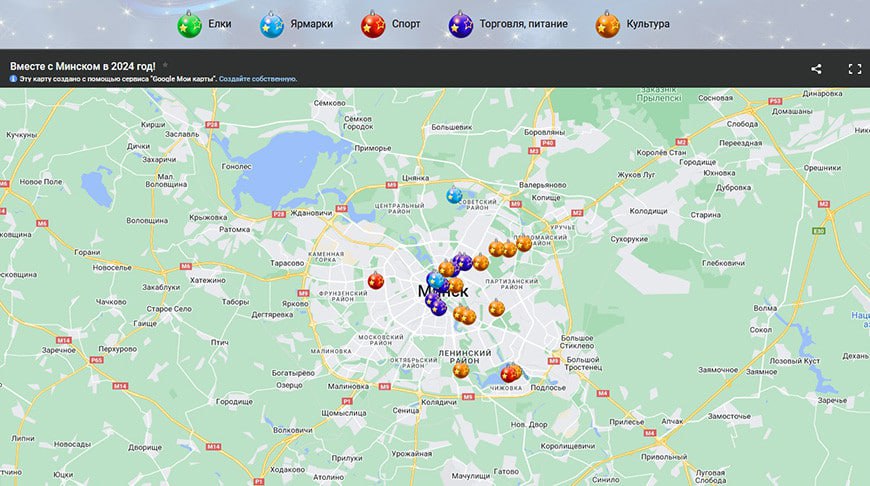Select the red marker in Фрунзенский район

coord(375,281)
